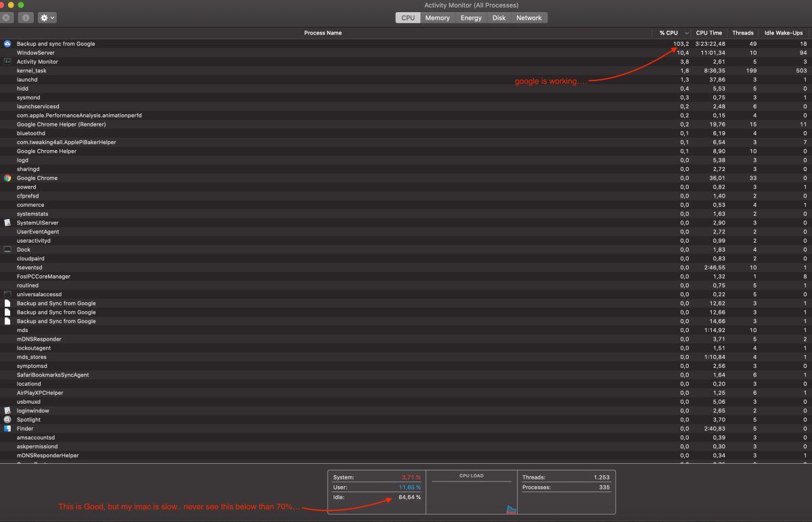Image resolution: width=812 pixels, height=522 pixels.
Task: Select com.tweaking4all.ApplePiBakerHelper row
Action: 406,143
